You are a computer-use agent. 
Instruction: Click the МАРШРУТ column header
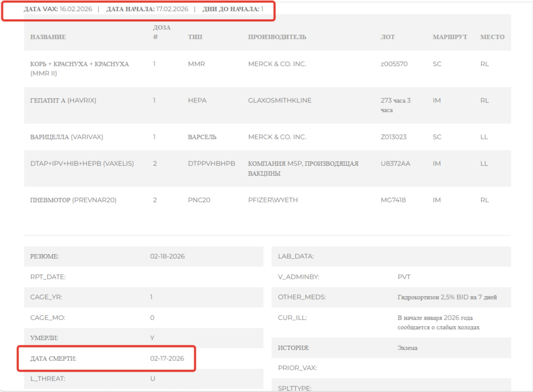click(450, 37)
